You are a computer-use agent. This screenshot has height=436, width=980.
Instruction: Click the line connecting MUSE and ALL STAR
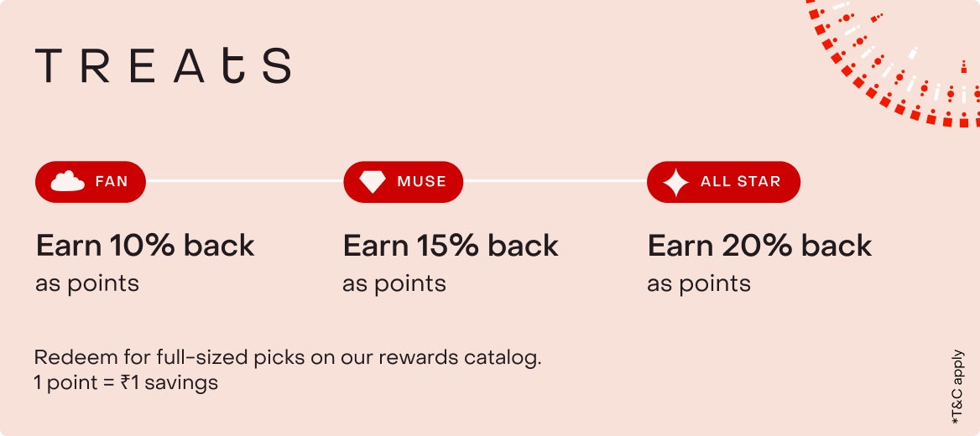555,181
